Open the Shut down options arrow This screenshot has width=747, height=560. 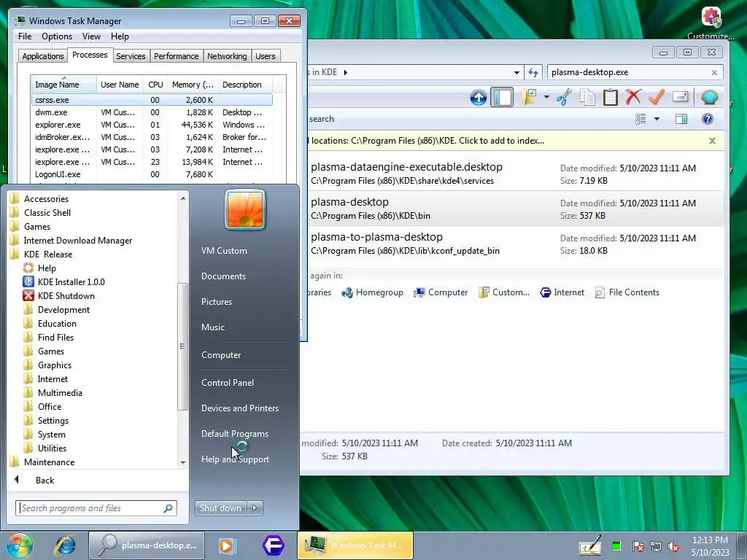(255, 508)
